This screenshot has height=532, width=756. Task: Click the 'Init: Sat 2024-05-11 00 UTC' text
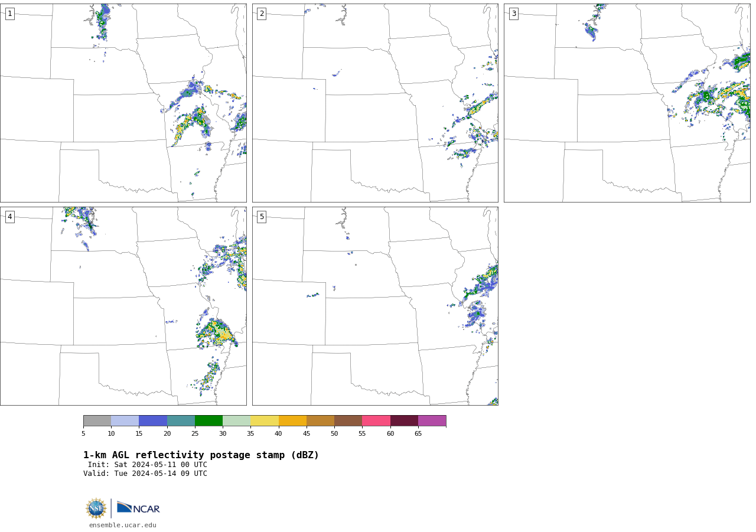148,465
